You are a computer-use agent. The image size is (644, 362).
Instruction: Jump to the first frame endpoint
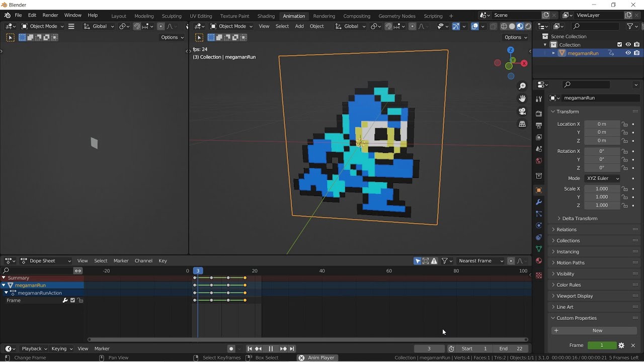pos(249,349)
